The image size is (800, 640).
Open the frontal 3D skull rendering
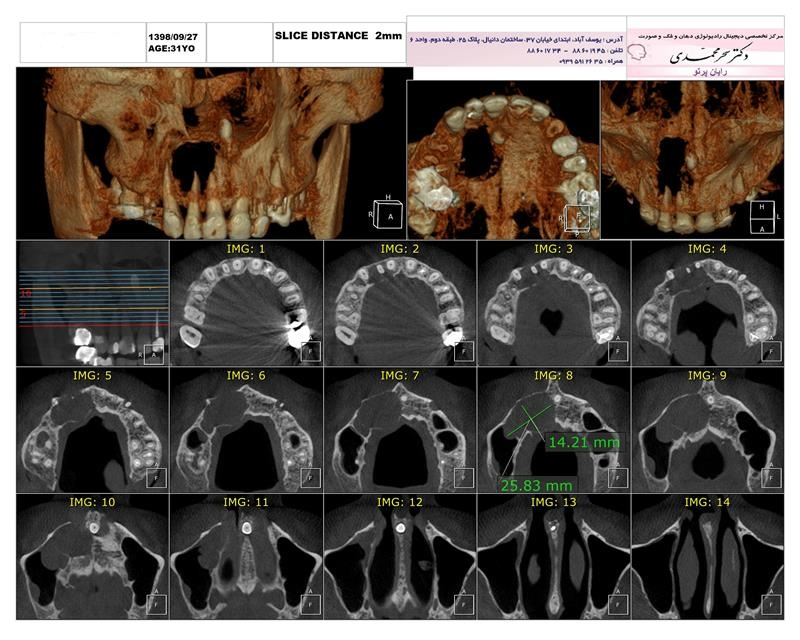tap(212, 153)
